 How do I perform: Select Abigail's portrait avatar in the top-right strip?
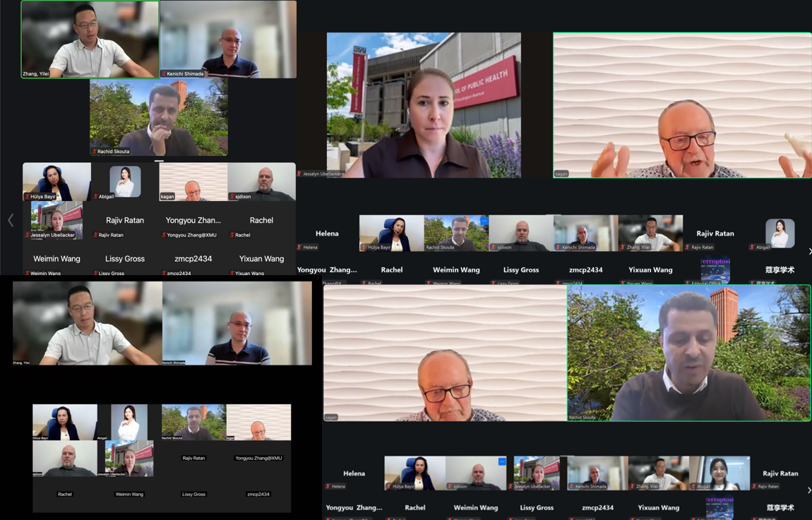pos(780,233)
